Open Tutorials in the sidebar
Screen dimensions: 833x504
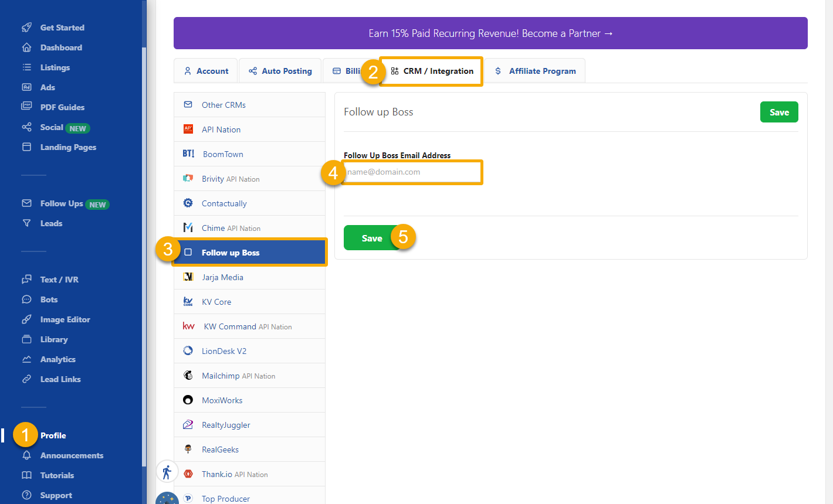[x=57, y=475]
